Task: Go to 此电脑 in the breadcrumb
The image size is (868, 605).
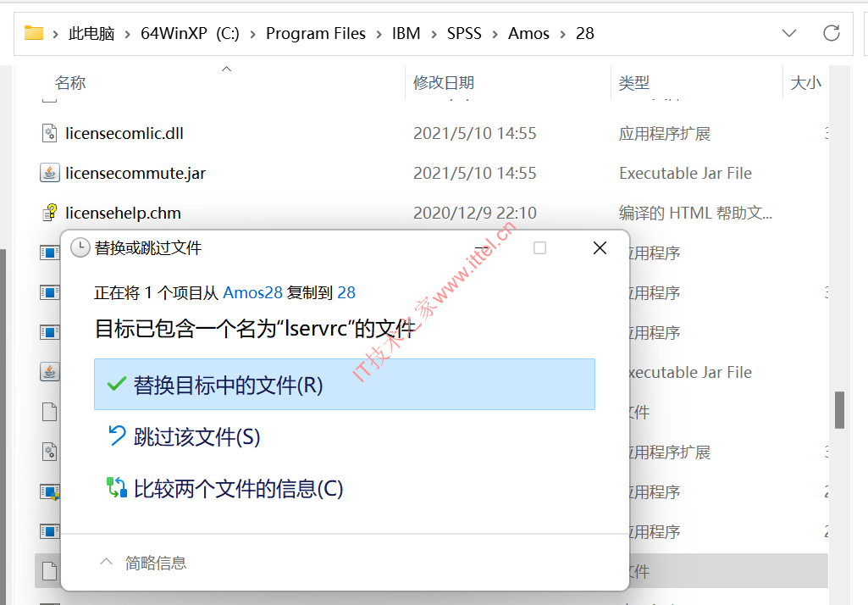Action: click(91, 34)
